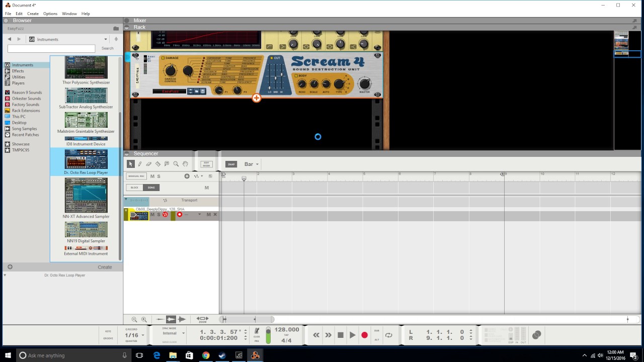Viewport: 644px width, 362px height.
Task: Click the orange add device plus in rack
Action: [x=257, y=98]
